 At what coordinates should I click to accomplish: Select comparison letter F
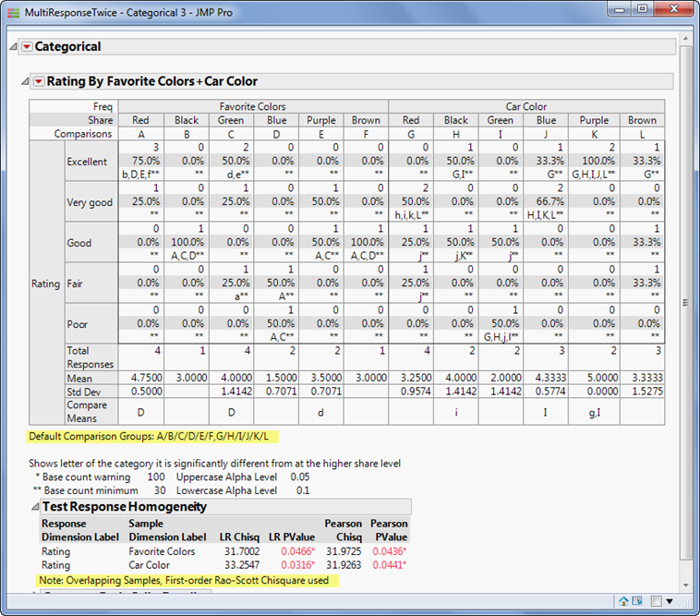[366, 134]
